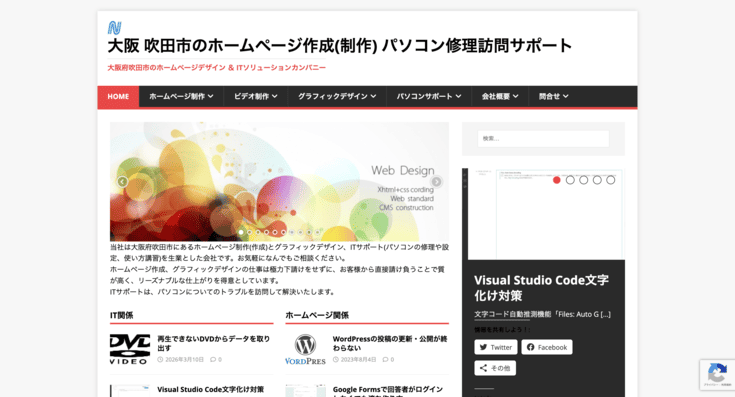This screenshot has height=397, width=735.
Task: Expand グラフィックデザイン menu
Action: click(337, 97)
